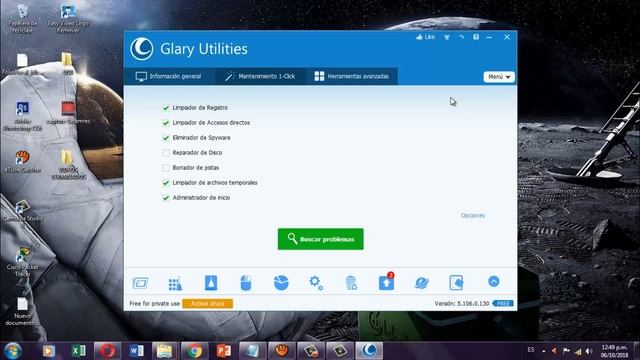Open Recycle Bin desktop icon
The height and width of the screenshot is (360, 640).
click(23, 18)
